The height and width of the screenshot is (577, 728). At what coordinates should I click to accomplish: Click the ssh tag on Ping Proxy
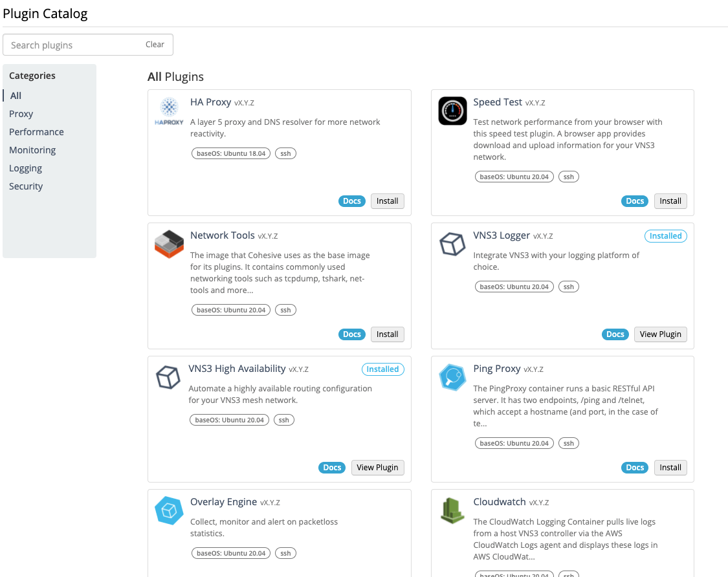point(569,443)
